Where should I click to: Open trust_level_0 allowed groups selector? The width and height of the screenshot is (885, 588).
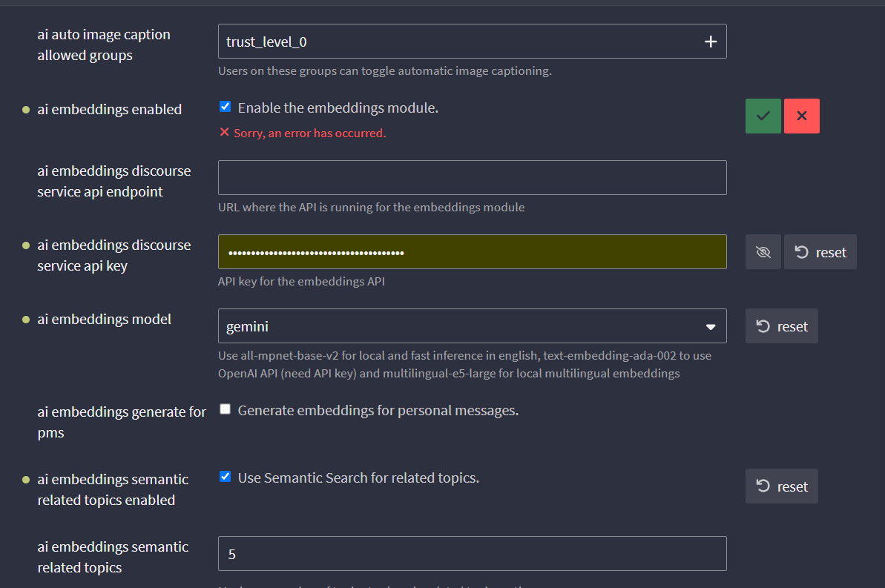point(473,42)
